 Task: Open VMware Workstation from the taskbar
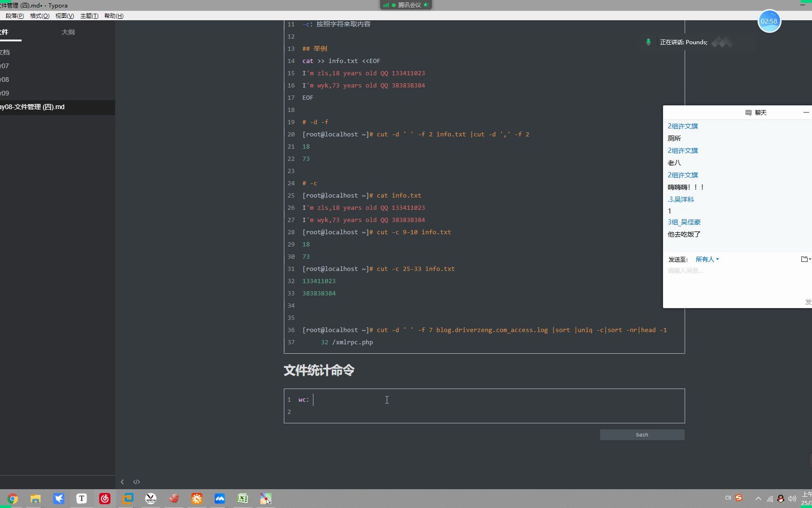pyautogui.click(x=128, y=499)
